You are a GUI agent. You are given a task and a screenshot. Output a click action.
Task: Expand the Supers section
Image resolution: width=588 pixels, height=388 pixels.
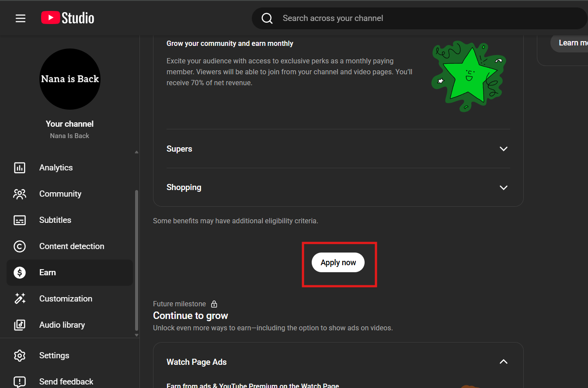(503, 149)
